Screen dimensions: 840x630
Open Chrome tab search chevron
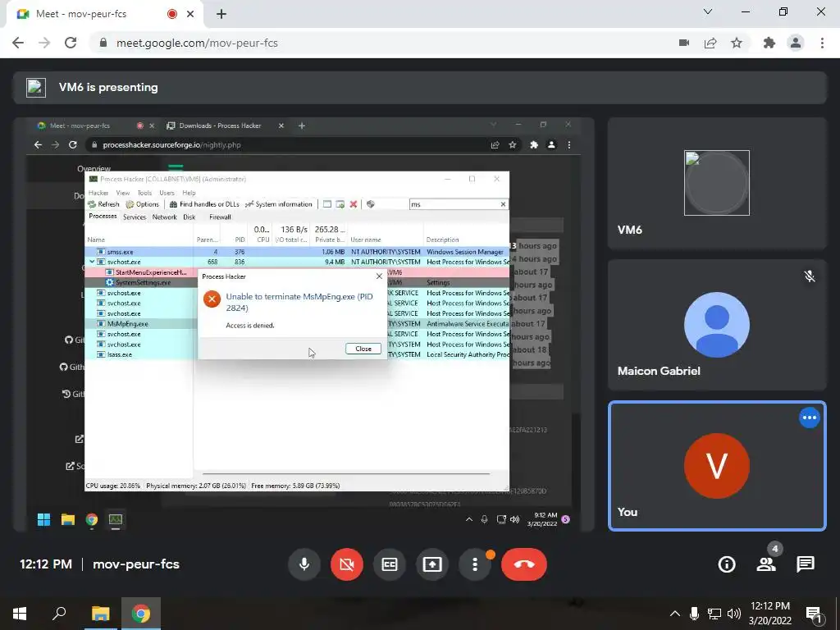[708, 11]
